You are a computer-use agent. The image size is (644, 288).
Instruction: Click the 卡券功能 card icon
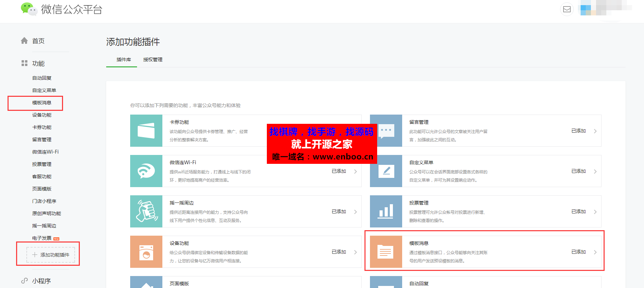[146, 131]
